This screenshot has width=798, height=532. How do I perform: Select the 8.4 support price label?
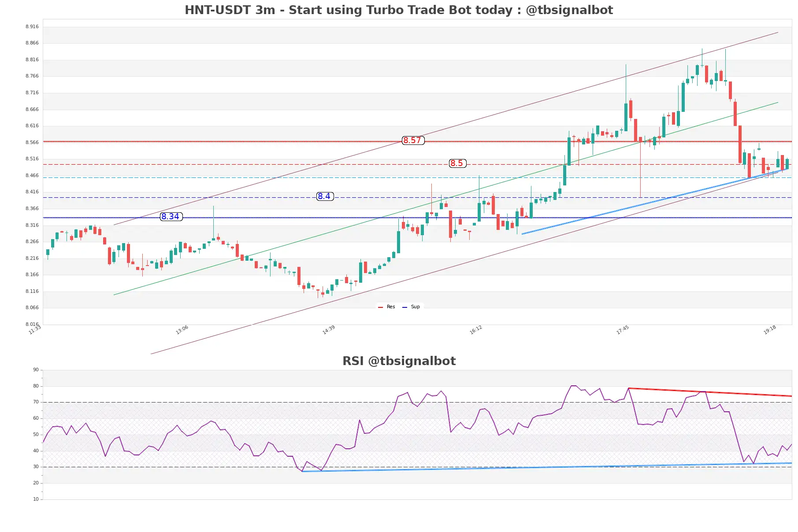pos(325,196)
